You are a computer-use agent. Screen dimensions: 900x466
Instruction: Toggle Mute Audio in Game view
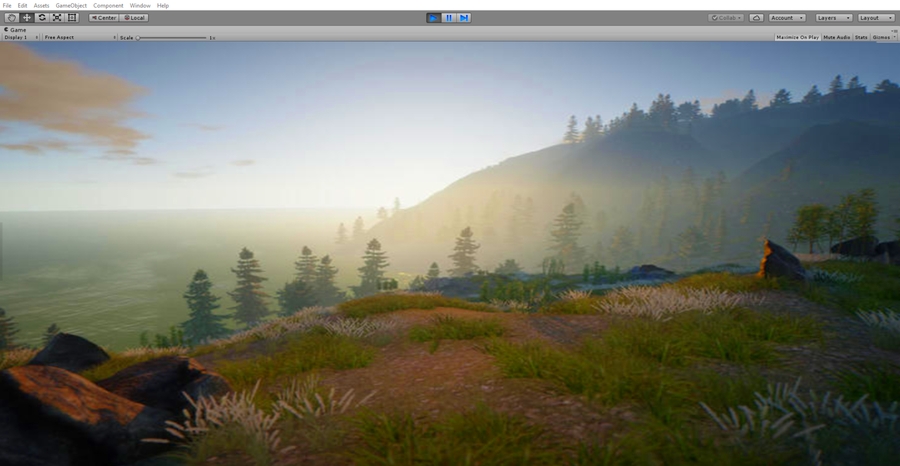tap(836, 37)
